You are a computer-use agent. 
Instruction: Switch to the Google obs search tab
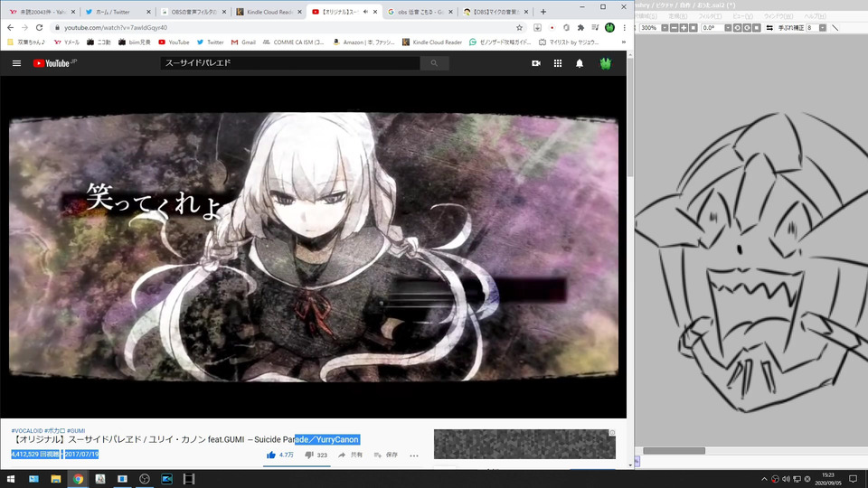[x=420, y=12]
